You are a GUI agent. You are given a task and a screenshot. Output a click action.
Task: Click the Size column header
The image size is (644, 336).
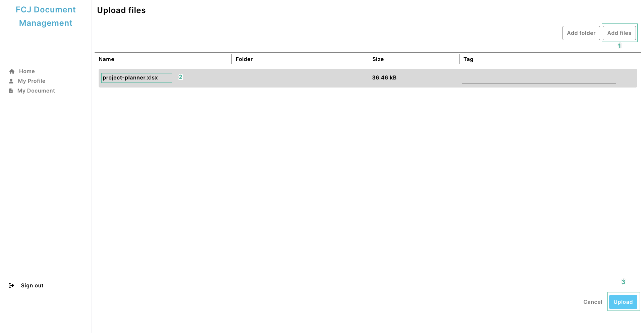point(378,59)
